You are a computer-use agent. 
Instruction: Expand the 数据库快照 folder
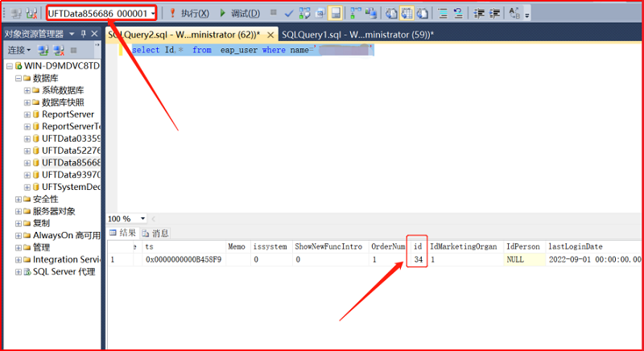coord(27,102)
